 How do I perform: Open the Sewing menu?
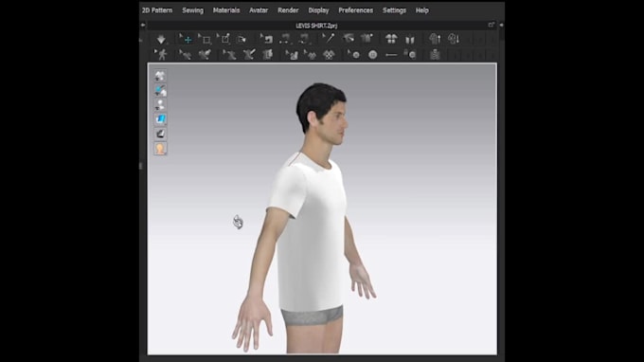192,10
